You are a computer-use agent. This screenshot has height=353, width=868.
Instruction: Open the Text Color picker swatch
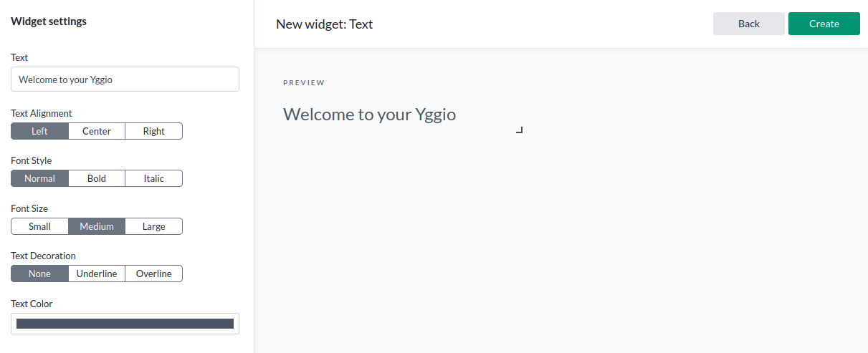(125, 324)
